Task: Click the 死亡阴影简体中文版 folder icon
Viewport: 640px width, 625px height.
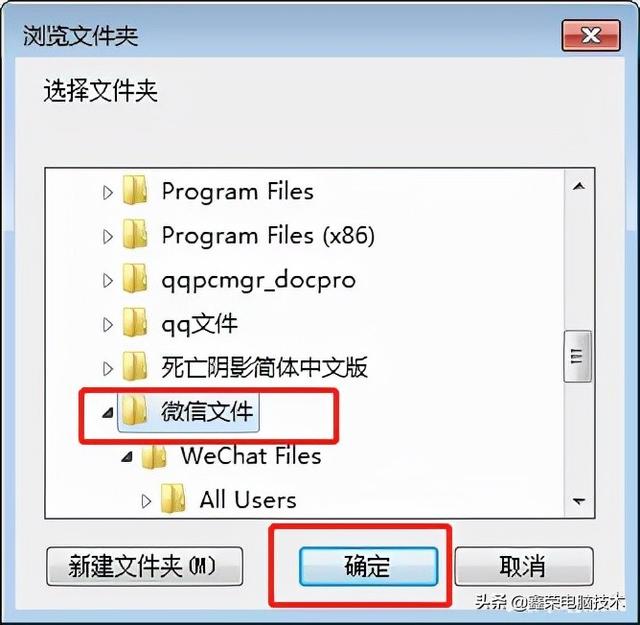Action: click(135, 367)
